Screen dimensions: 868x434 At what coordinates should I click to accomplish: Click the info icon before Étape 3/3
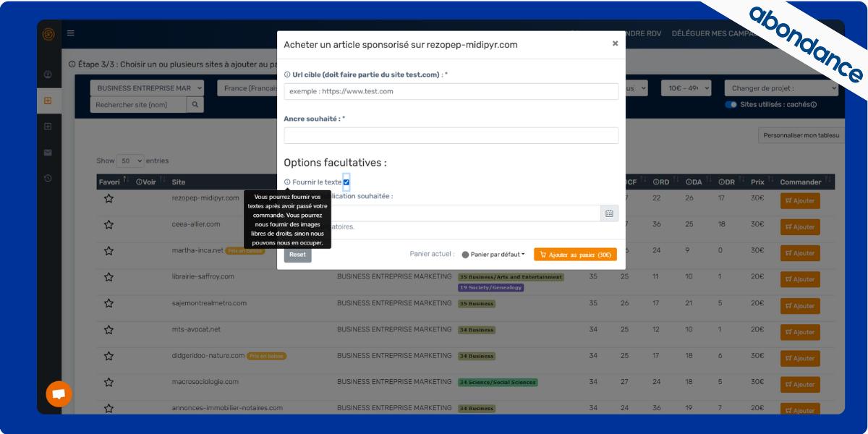(72, 64)
